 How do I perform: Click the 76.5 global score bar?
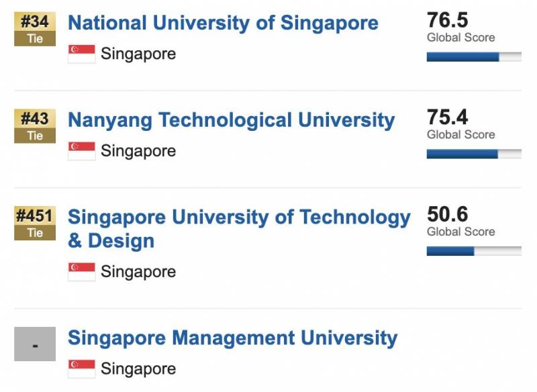point(474,57)
